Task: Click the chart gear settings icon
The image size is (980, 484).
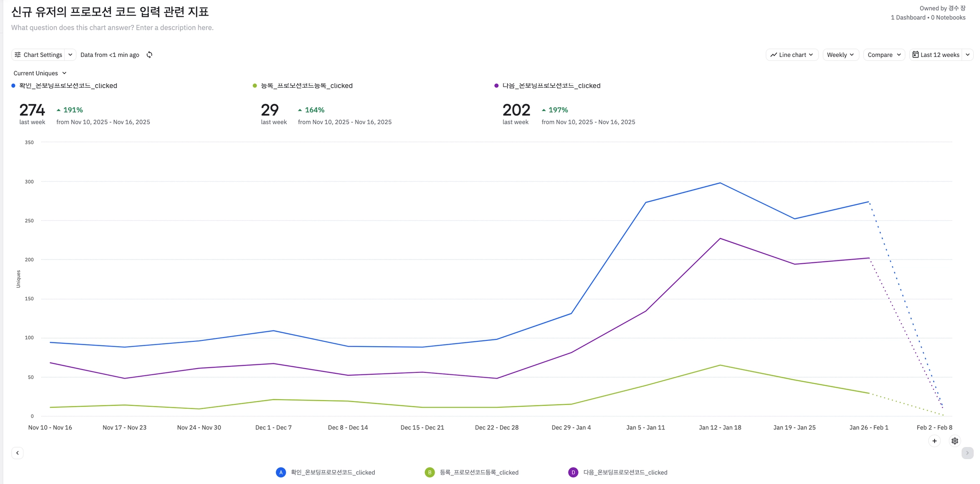Action: 955,441
